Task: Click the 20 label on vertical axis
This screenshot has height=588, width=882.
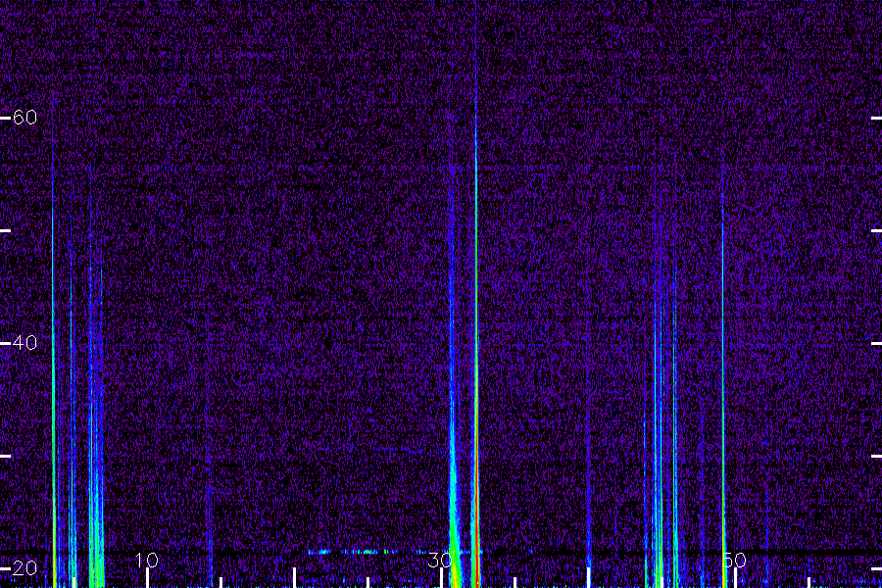Action: [24, 567]
